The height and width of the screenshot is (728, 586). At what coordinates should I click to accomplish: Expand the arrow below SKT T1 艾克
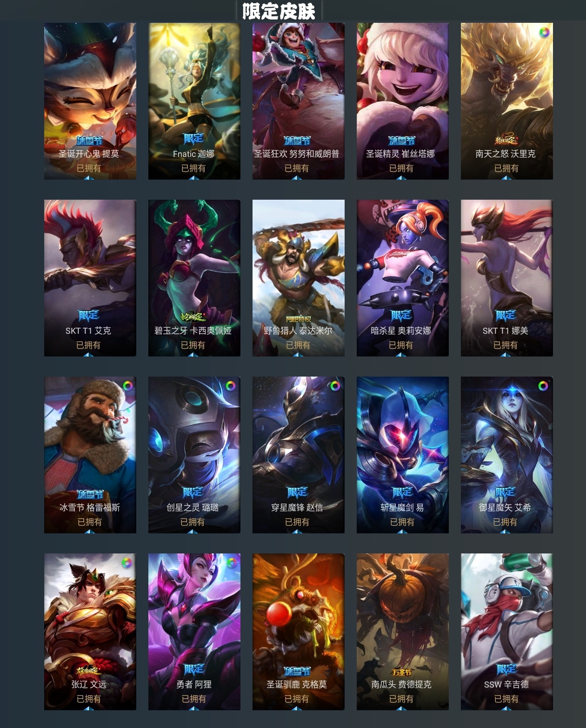[x=88, y=354]
